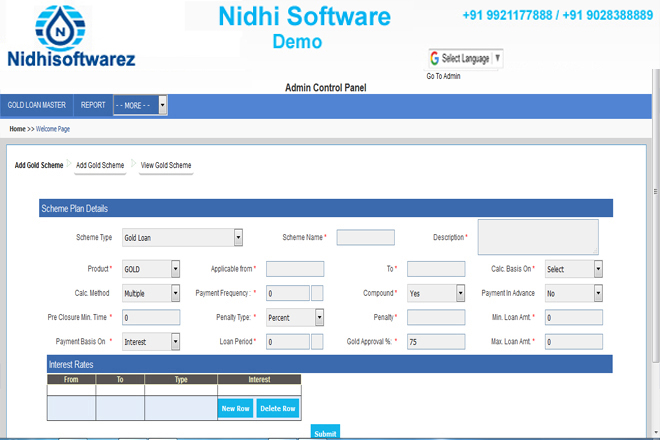Submit the gold scheme form
Viewport: 660px width, 440px height.
pos(325,433)
